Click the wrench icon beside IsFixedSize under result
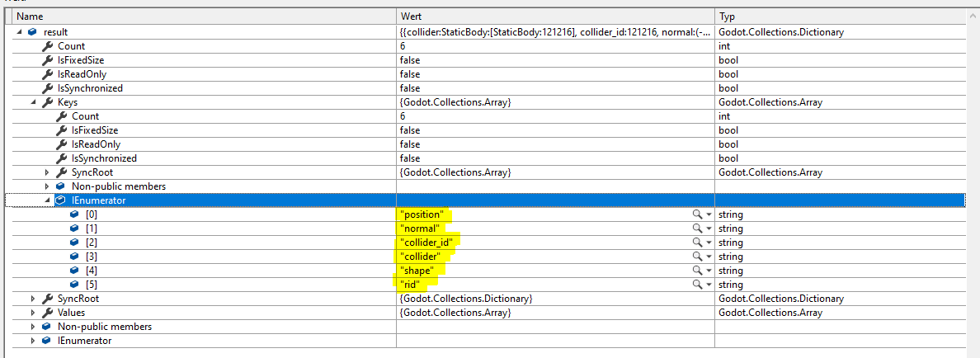 point(47,60)
